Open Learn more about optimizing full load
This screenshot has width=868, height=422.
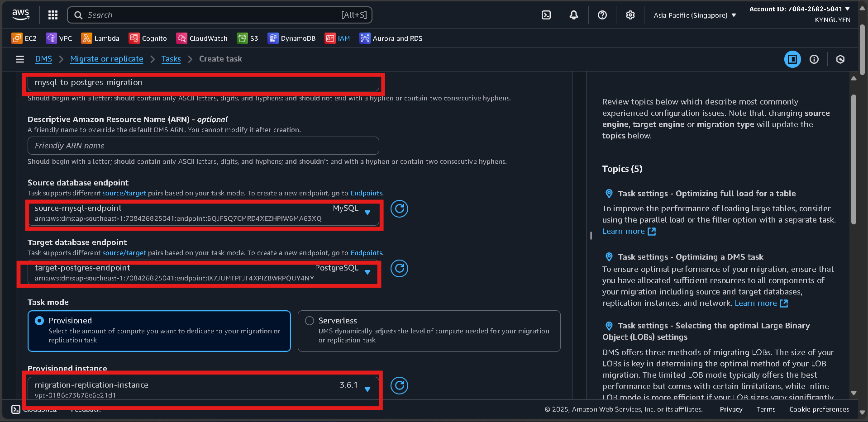tap(624, 231)
